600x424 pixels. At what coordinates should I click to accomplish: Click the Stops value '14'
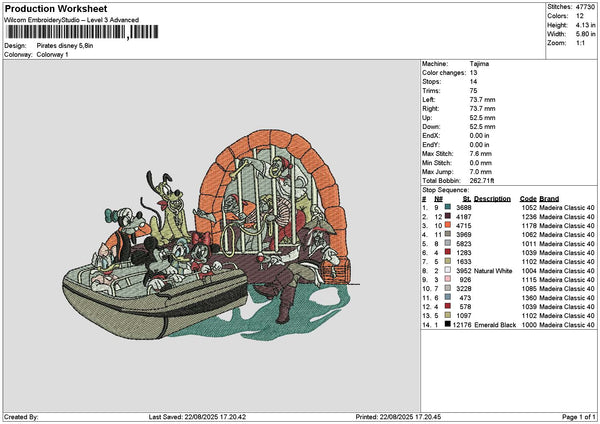pos(473,82)
